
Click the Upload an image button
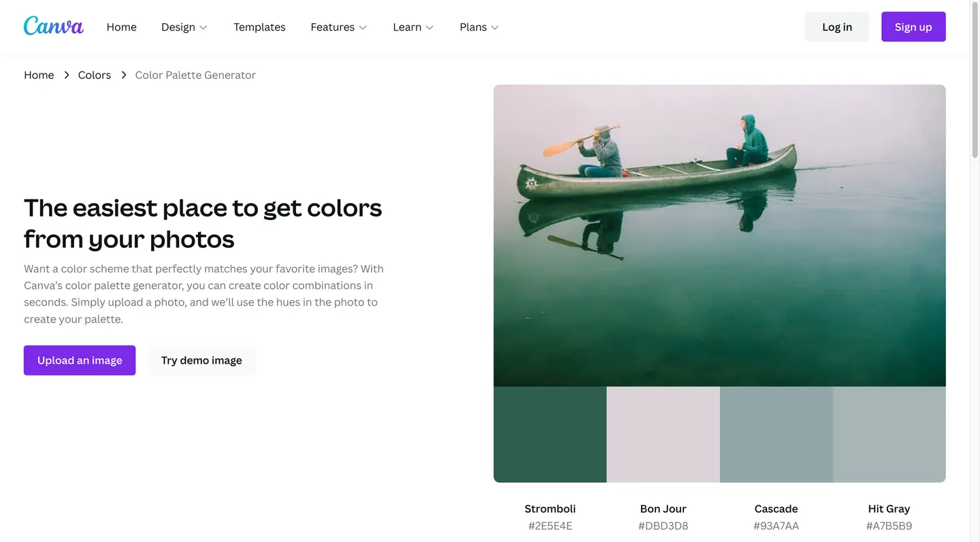[x=80, y=360]
